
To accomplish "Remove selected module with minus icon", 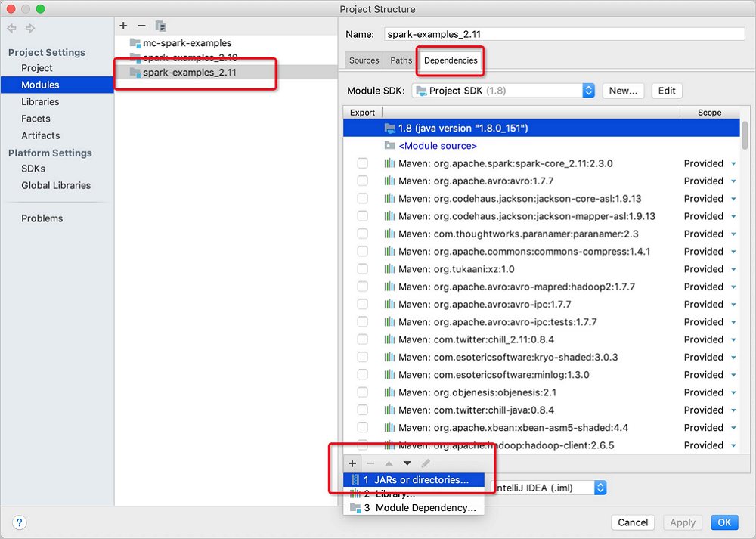I will coord(141,26).
